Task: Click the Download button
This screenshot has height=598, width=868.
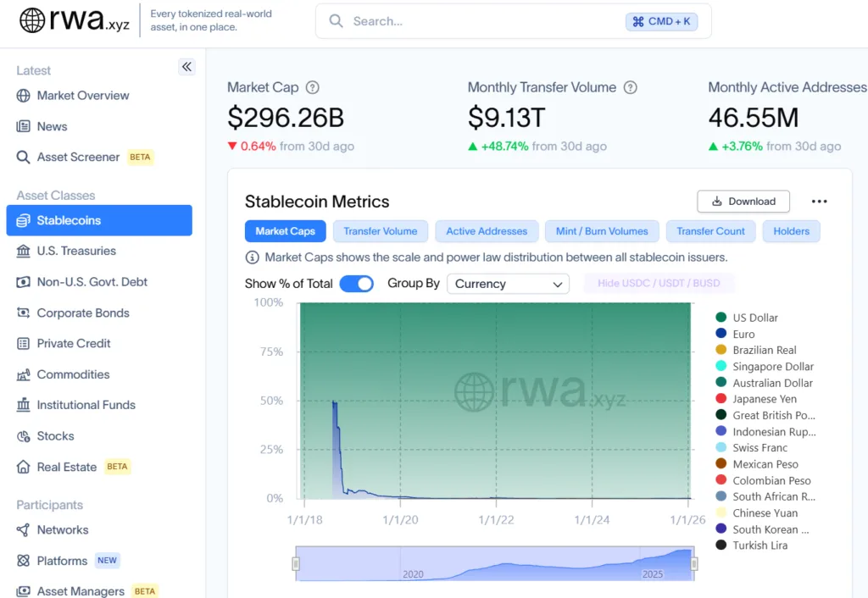Action: coord(743,202)
